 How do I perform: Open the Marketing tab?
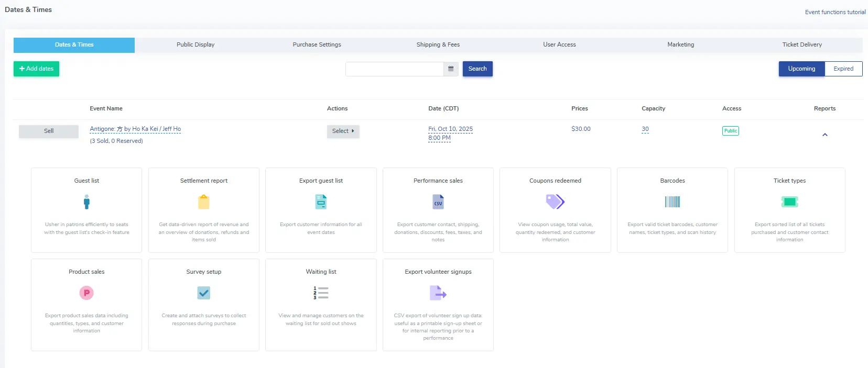pyautogui.click(x=680, y=45)
